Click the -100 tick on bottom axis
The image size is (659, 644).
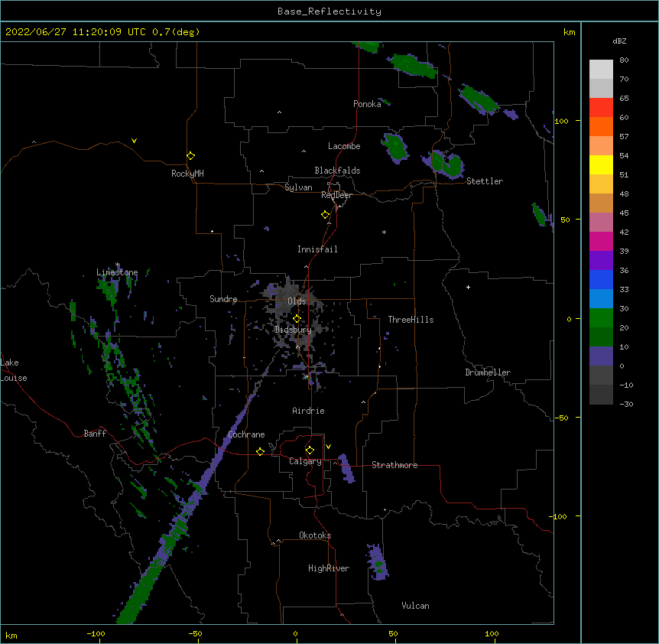tap(96, 633)
